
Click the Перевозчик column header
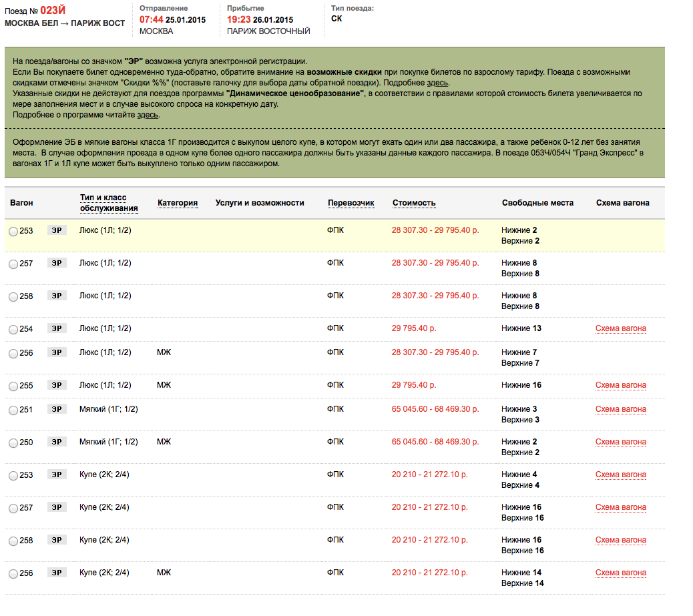pyautogui.click(x=351, y=203)
